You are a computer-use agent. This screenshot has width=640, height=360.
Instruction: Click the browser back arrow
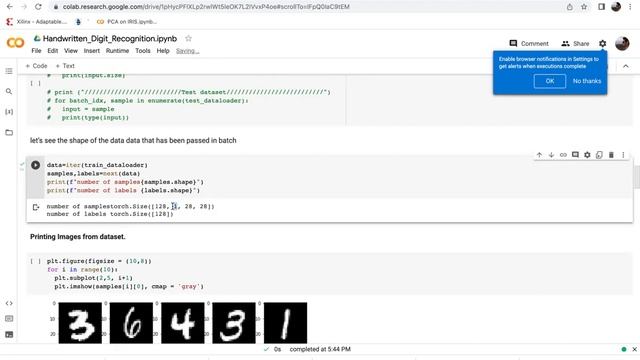[x=9, y=7]
